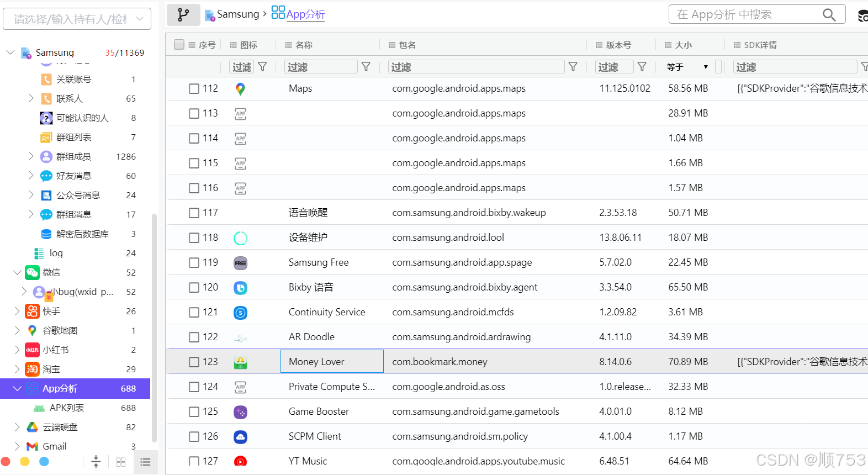Click the 包名 filter input field

click(x=476, y=67)
